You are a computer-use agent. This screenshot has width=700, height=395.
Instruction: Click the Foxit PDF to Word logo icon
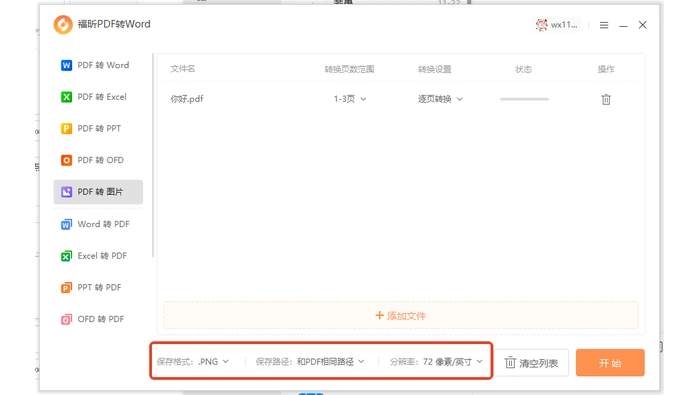click(x=63, y=25)
